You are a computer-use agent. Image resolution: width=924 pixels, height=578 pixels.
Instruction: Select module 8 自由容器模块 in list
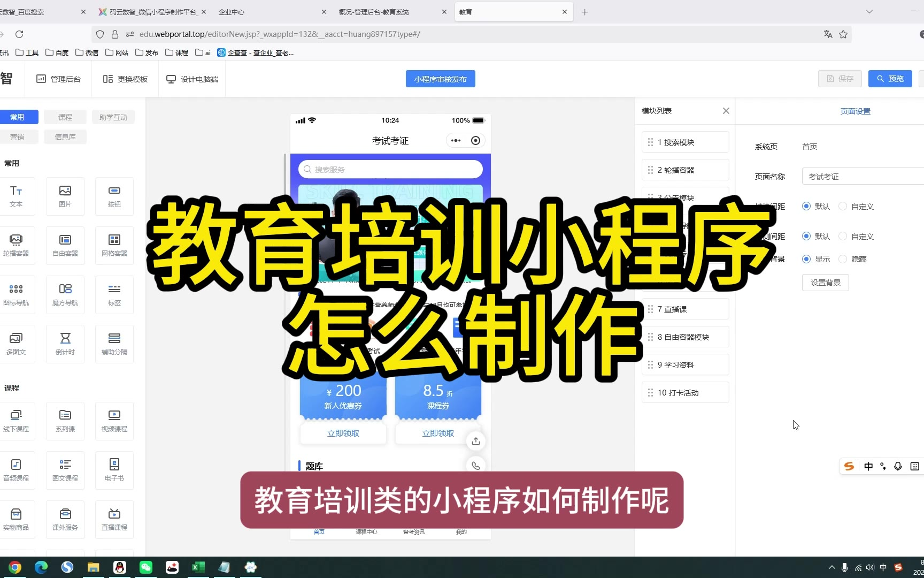point(686,337)
